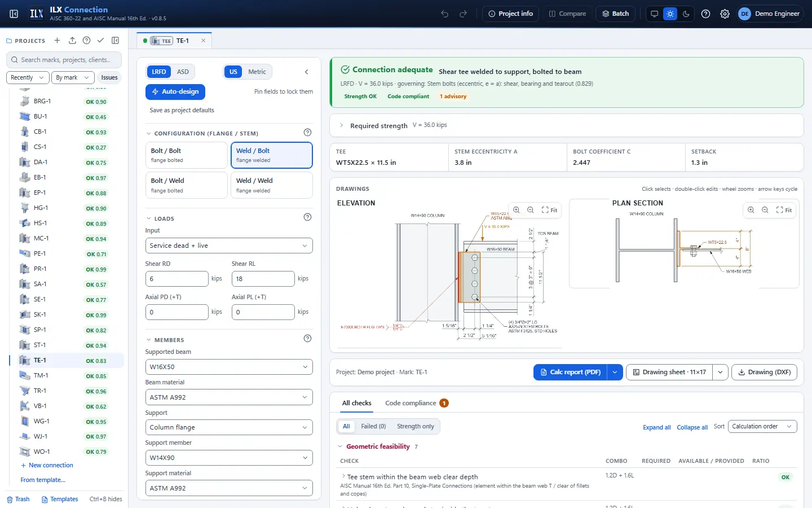Toggle the sidebar panel icon in header
The width and height of the screenshot is (812, 508).
point(14,14)
